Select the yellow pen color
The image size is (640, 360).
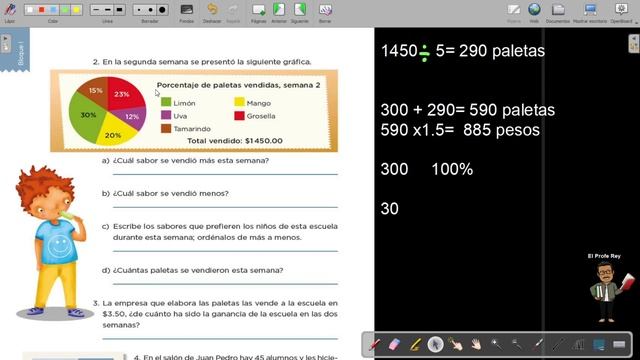point(76,10)
